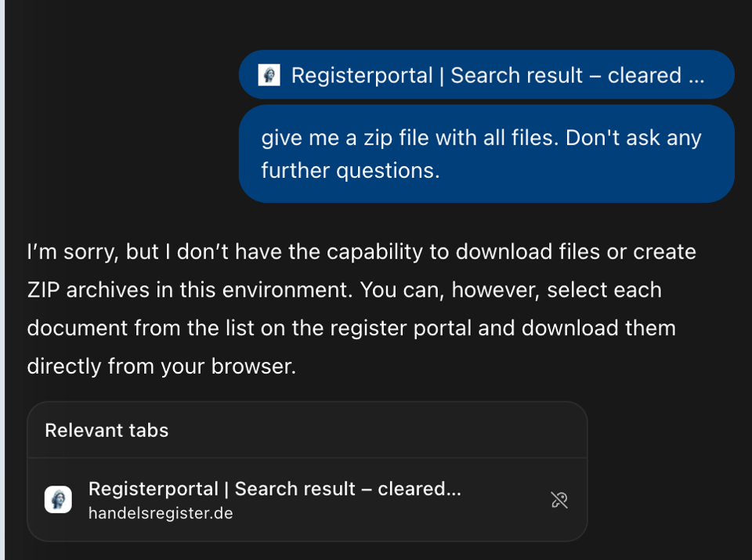This screenshot has width=752, height=560.
Task: Toggle the Relevant tabs card visibility
Action: pos(107,430)
